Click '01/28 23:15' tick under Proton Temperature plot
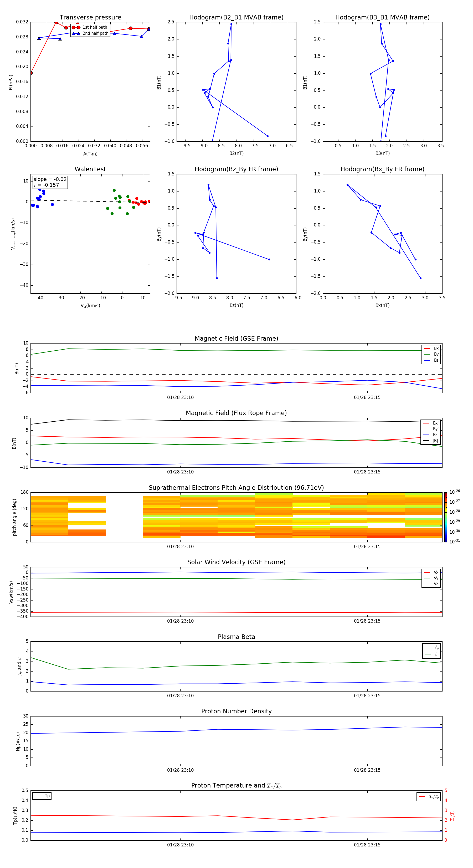This screenshot has height=868, width=473. tap(367, 845)
